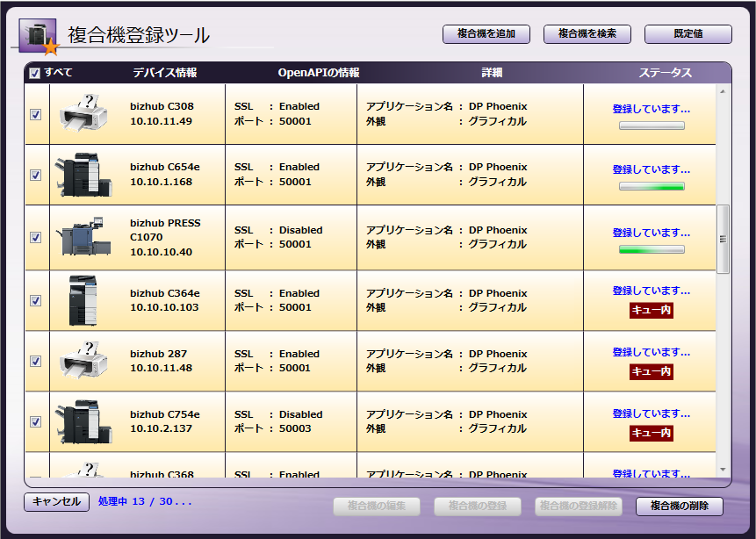Select the bizhub C364e device image

click(x=83, y=300)
